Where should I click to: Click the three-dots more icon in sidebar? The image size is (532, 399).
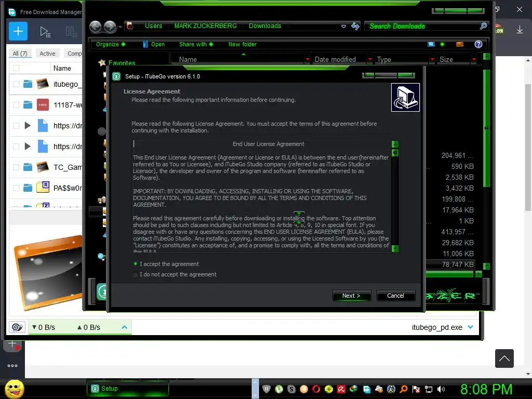[x=12, y=365]
